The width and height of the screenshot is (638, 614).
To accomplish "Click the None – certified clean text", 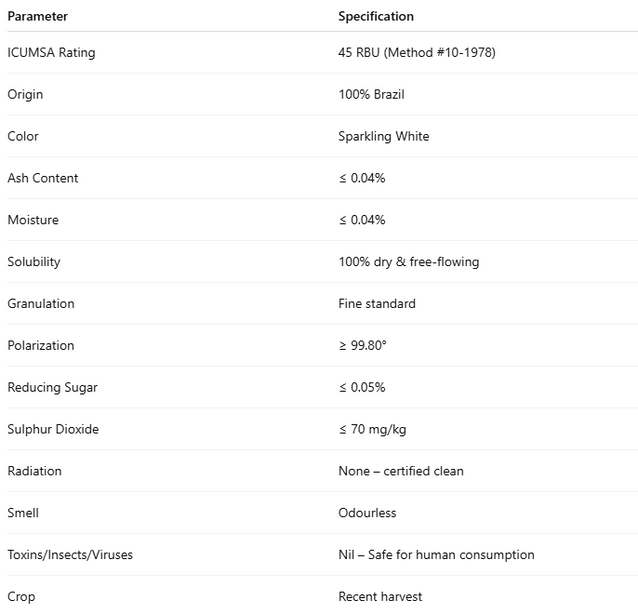I will [400, 472].
